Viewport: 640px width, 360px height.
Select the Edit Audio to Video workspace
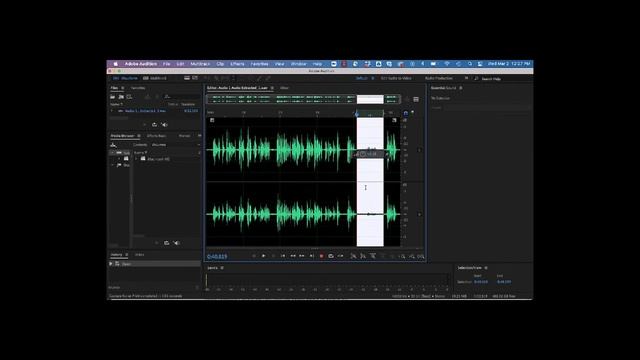coord(396,78)
